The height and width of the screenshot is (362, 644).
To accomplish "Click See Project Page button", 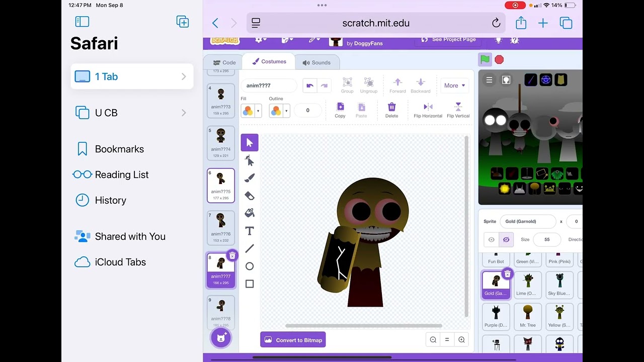I will pyautogui.click(x=447, y=40).
